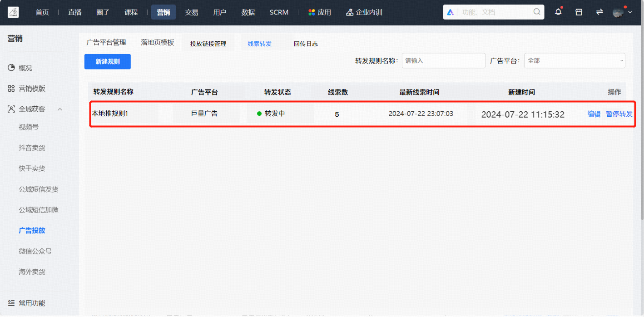Open the 广告平台 全部 dropdown
The height and width of the screenshot is (317, 644).
(x=575, y=60)
